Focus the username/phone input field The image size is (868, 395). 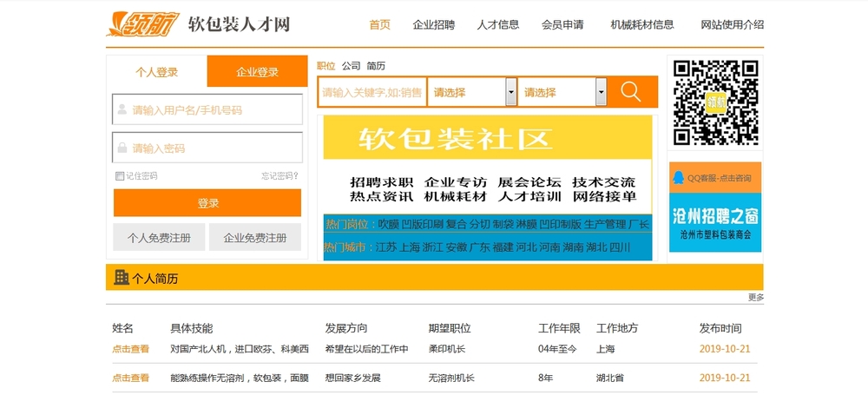[207, 109]
